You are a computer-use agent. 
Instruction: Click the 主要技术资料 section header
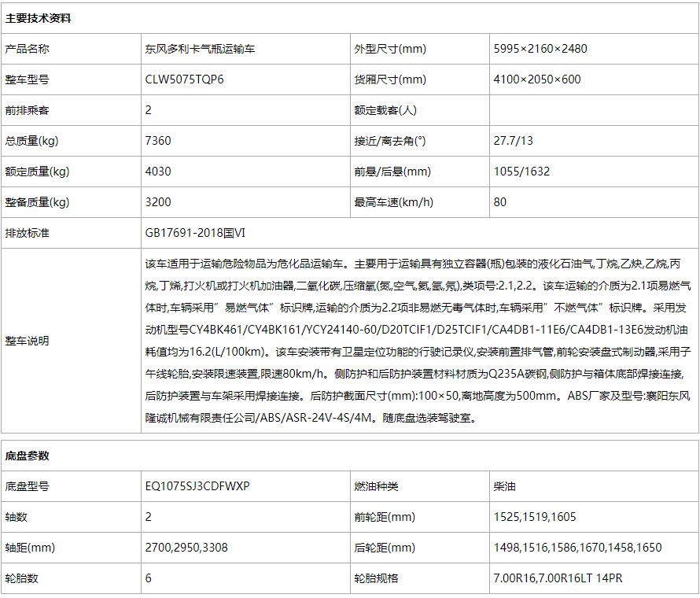tap(38, 18)
